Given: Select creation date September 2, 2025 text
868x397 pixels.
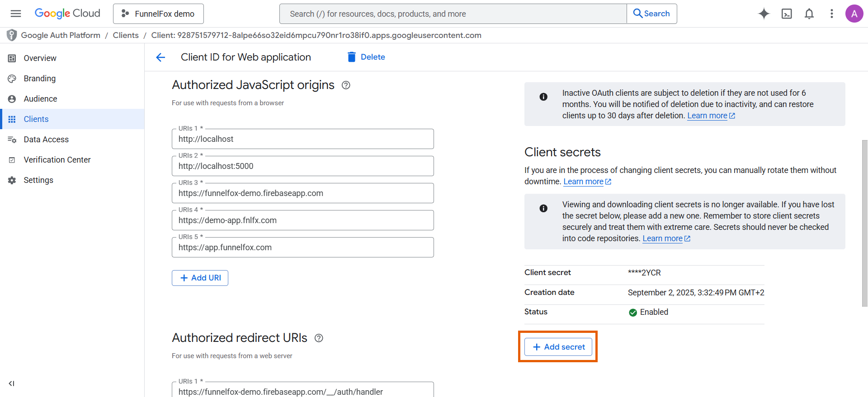Looking at the screenshot, I should pyautogui.click(x=696, y=293).
